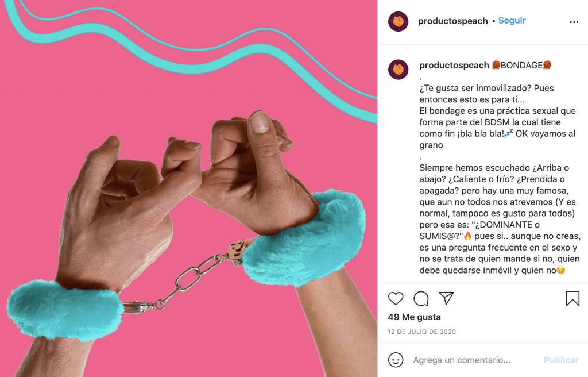Focus the Agrega un comentario field

click(462, 360)
